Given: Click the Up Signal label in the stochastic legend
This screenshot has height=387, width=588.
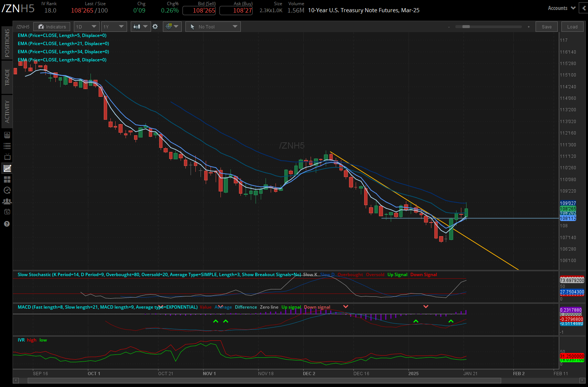Looking at the screenshot, I should pos(397,275).
